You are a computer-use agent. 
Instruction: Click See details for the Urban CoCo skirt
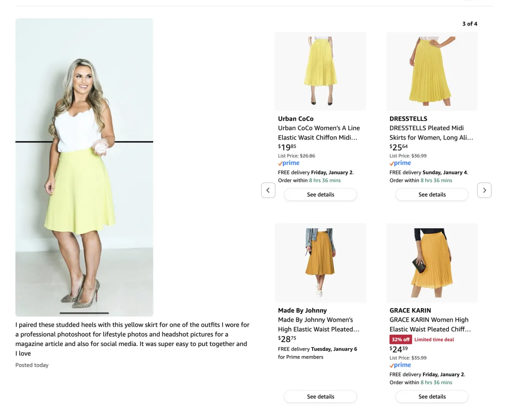pyautogui.click(x=320, y=194)
